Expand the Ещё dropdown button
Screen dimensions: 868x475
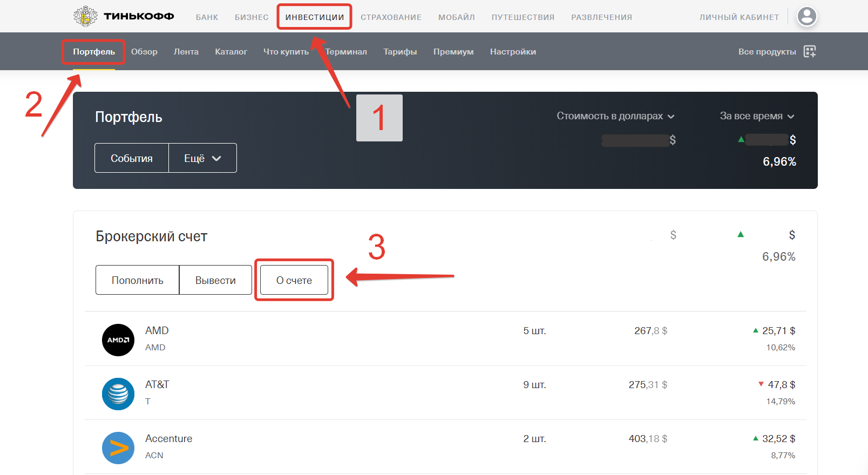[x=202, y=158]
